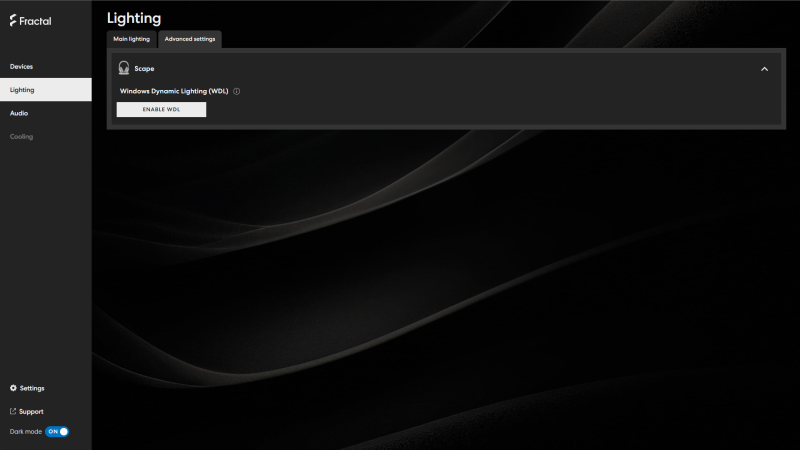Go to the Audio section
This screenshot has height=450, width=800.
19,113
